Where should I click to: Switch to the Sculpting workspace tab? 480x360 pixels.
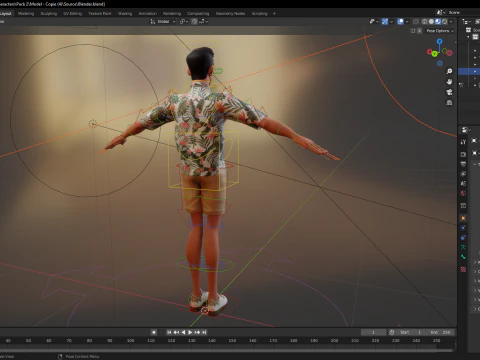(49, 14)
